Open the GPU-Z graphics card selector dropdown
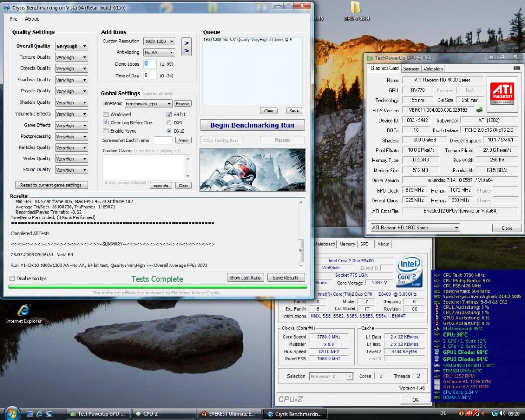The width and height of the screenshot is (525, 420). pyautogui.click(x=415, y=227)
